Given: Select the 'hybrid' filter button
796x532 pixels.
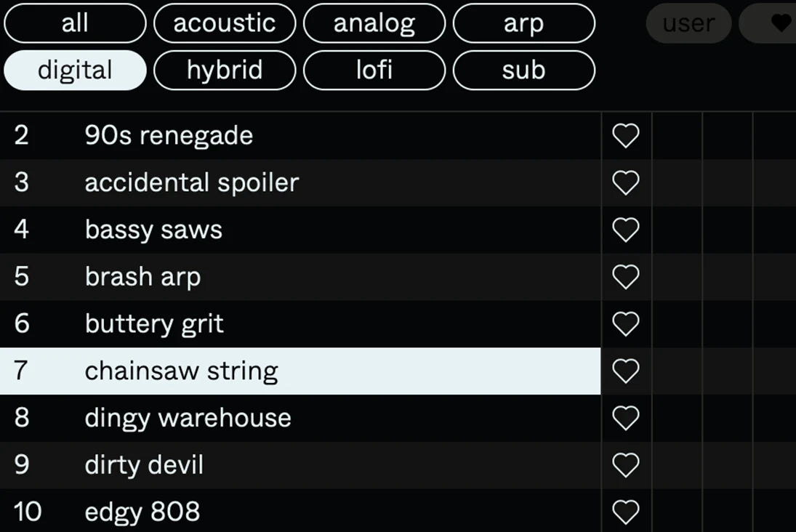Looking at the screenshot, I should tap(225, 70).
